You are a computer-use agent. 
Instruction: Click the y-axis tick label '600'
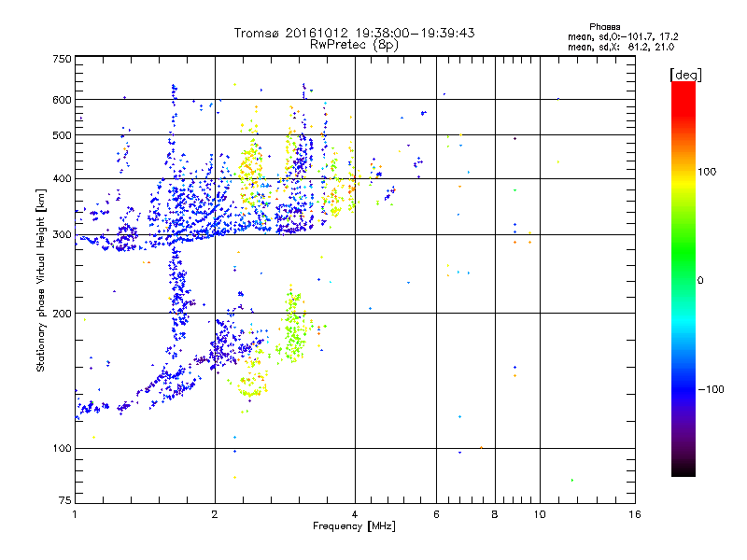pos(63,100)
